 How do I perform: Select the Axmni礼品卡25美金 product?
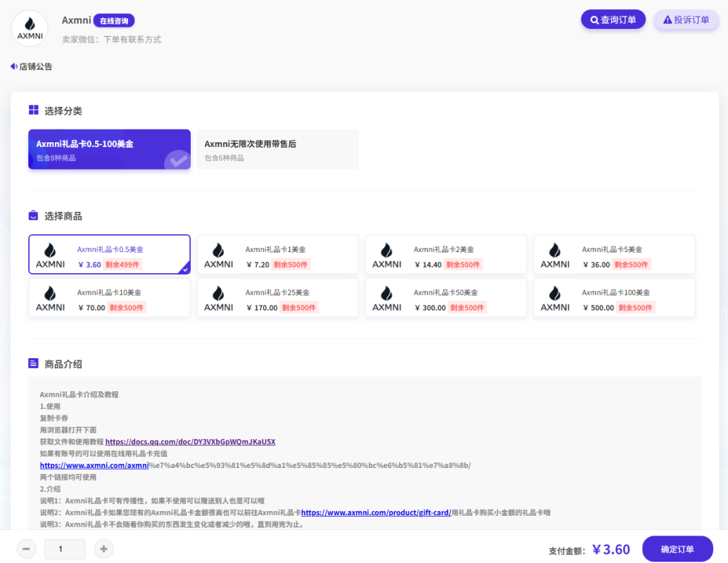pos(277,298)
